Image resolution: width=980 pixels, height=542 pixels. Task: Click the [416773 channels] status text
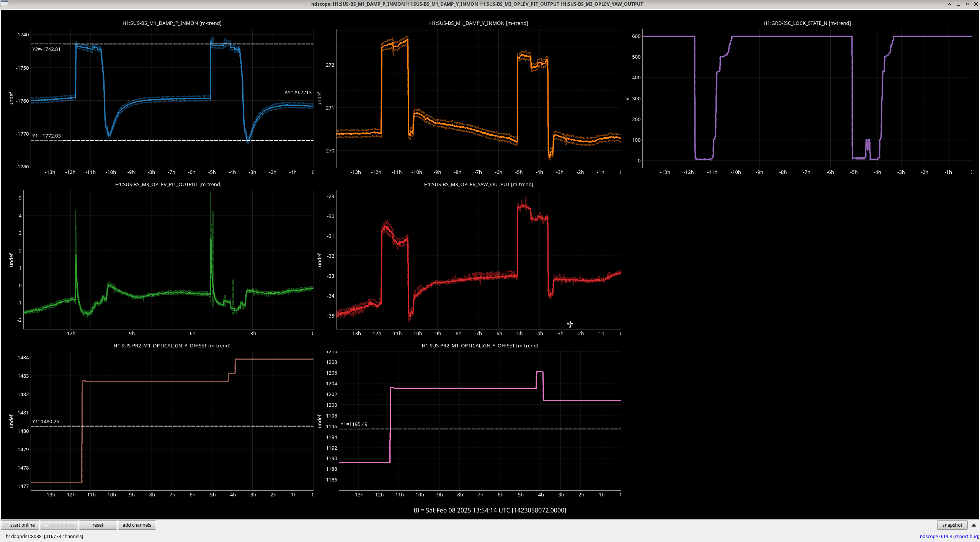(64, 536)
